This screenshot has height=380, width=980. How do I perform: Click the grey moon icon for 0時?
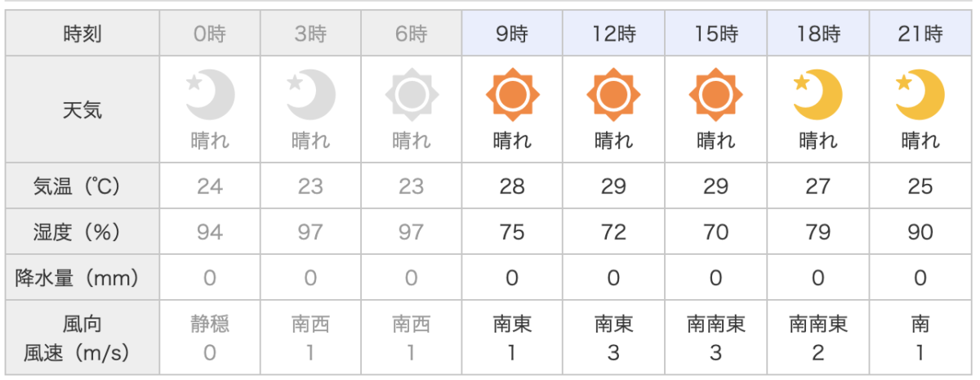click(210, 95)
